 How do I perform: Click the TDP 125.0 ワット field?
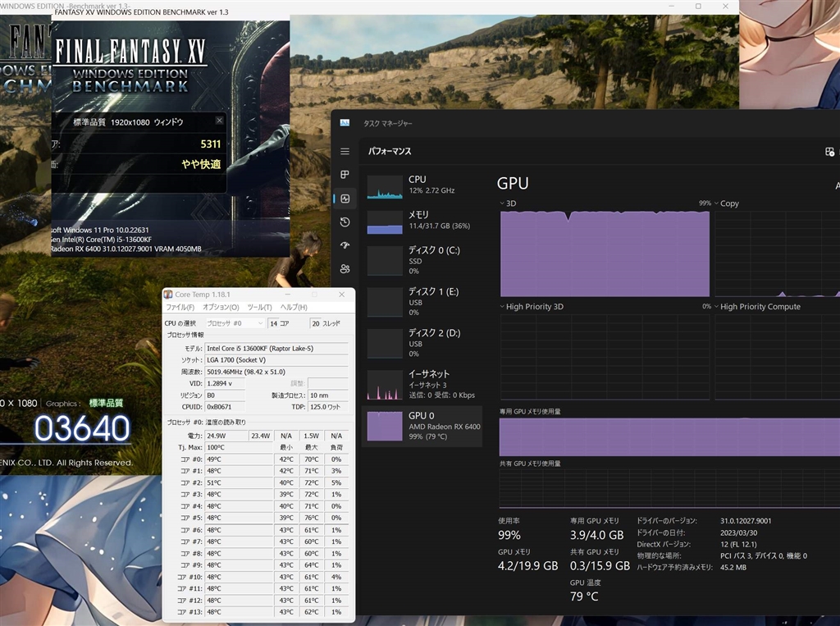[328, 407]
